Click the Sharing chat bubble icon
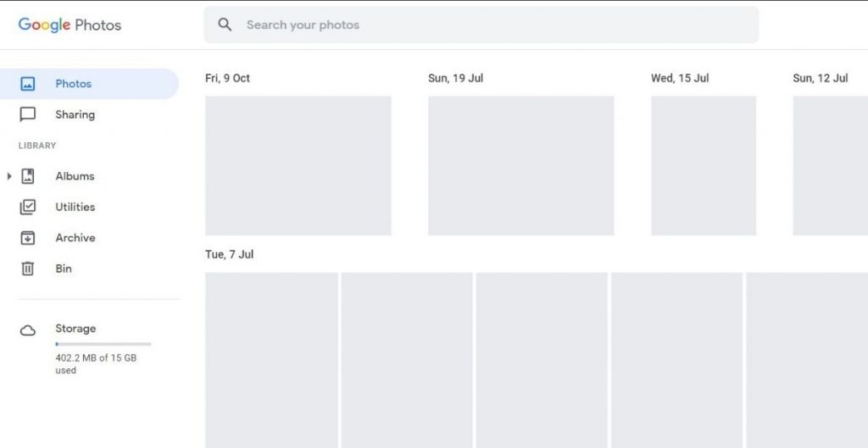Viewport: 868px width, 448px height. click(x=28, y=114)
